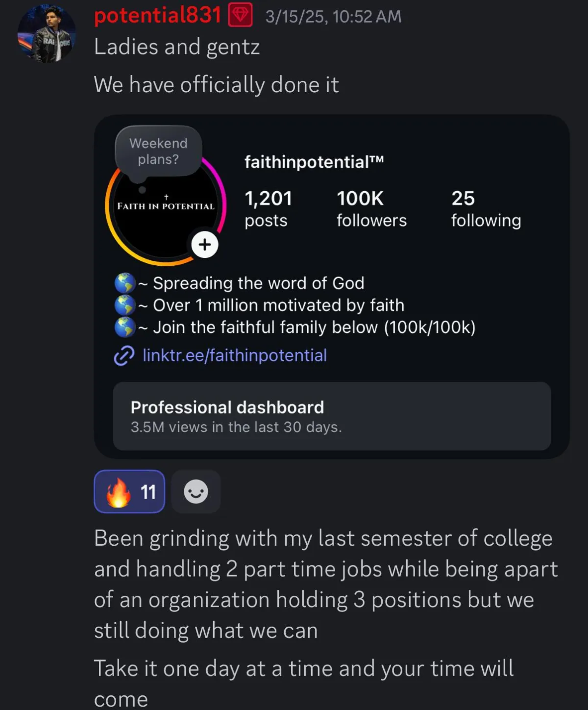The height and width of the screenshot is (710, 588).
Task: Click the 1,201 posts count
Action: (x=269, y=209)
